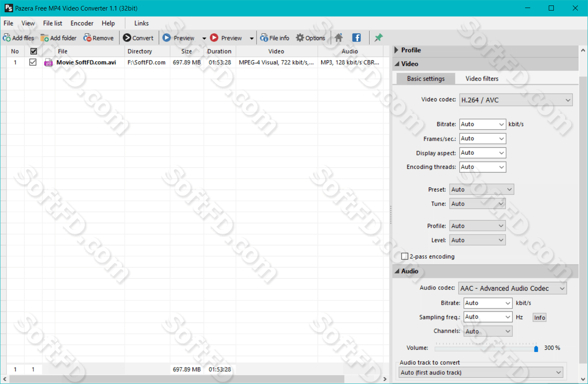Toggle the select-all checkbox in header
This screenshot has width=588, height=384.
pos(33,51)
